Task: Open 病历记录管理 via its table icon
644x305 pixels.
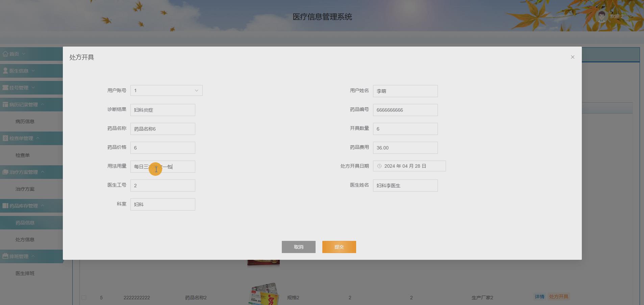Action: tap(5, 104)
